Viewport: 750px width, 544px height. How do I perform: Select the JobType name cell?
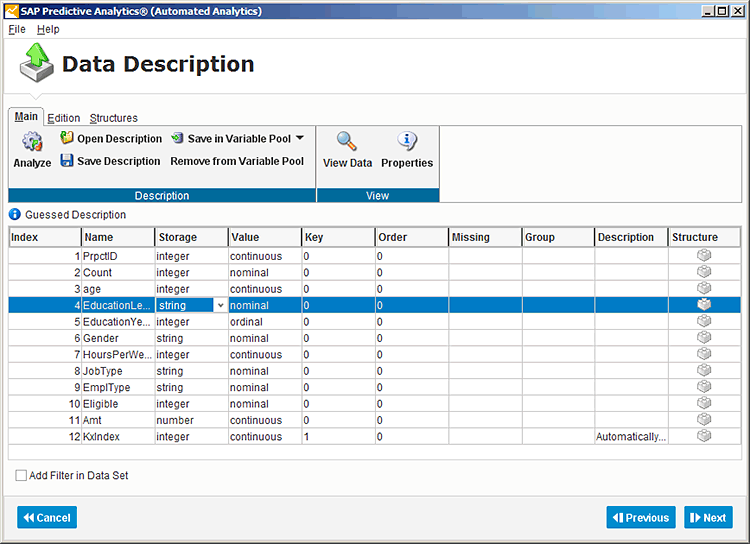[x=118, y=371]
